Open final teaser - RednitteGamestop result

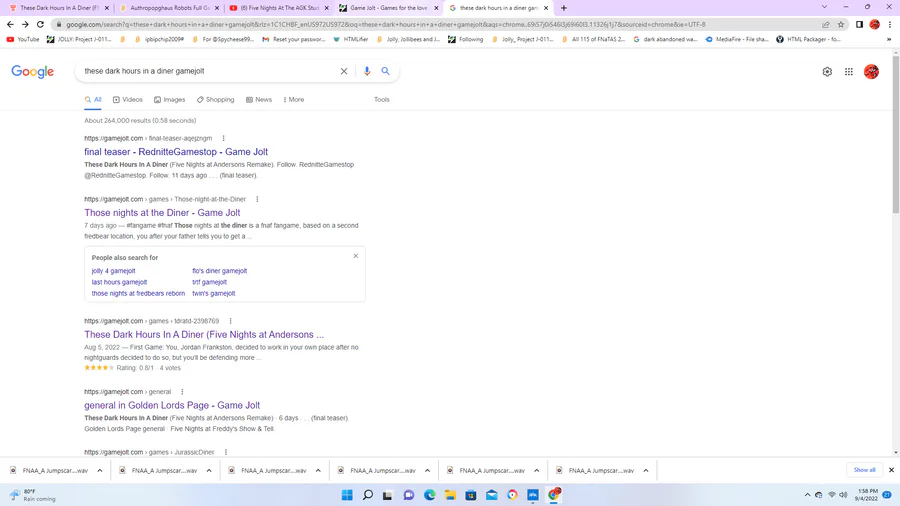[176, 152]
